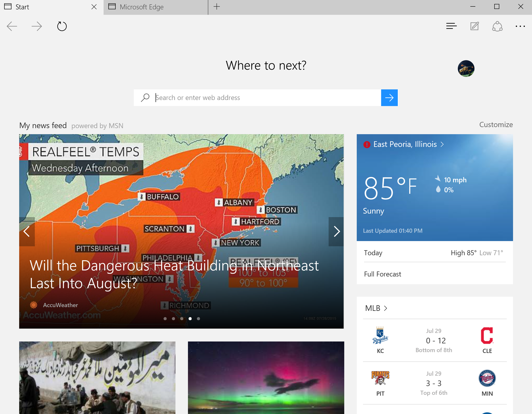Click the page refresh button
The width and height of the screenshot is (532, 414).
pos(62,27)
